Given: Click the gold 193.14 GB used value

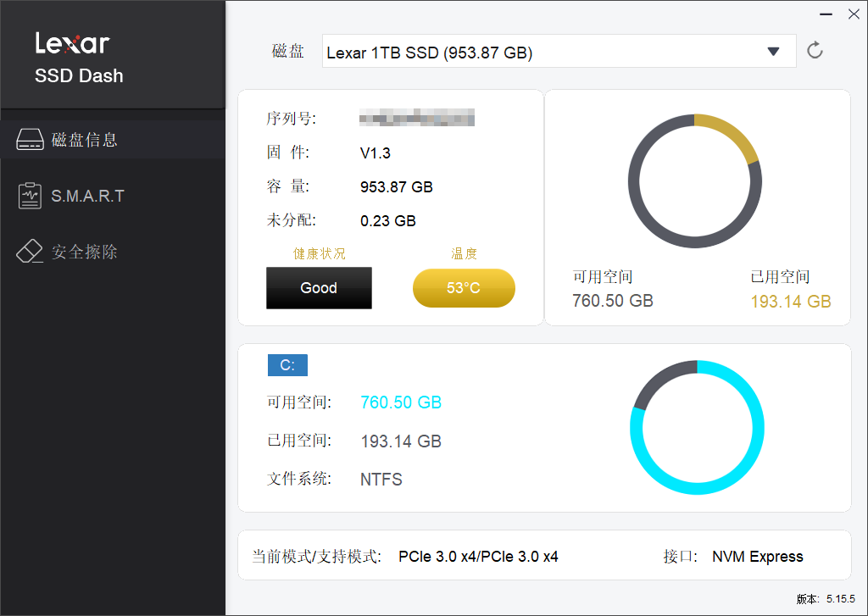Looking at the screenshot, I should coord(791,302).
